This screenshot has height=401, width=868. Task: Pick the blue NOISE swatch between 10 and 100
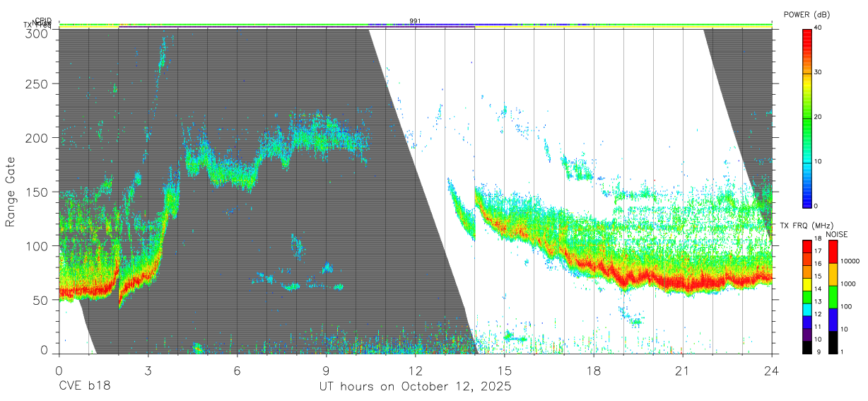(x=833, y=318)
